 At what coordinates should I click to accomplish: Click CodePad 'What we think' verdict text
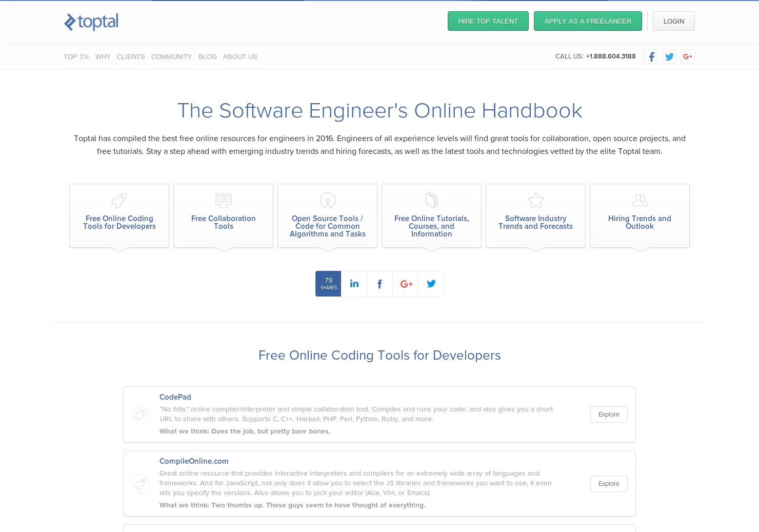[x=245, y=431]
